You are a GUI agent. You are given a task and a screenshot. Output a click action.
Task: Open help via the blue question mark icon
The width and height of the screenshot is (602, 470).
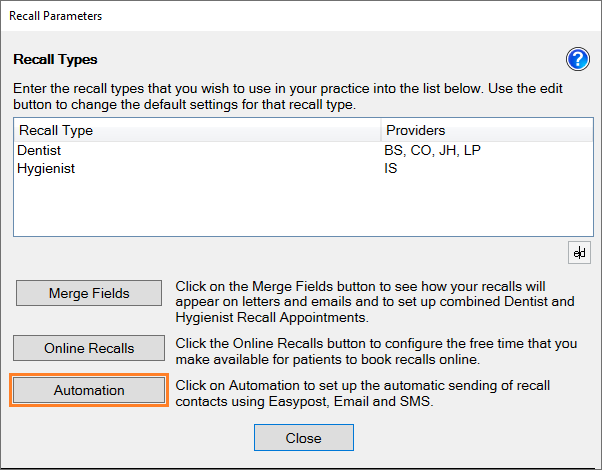[577, 59]
